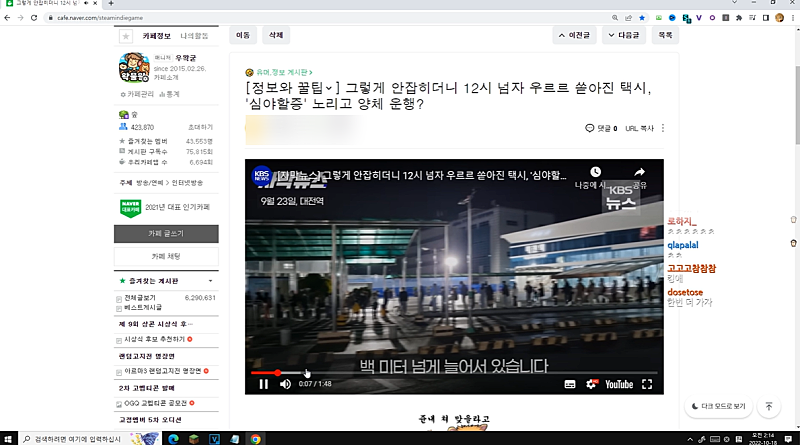Screen dimensions: 800x445
Task: Click page vertical scrollbar
Action: click(797, 105)
